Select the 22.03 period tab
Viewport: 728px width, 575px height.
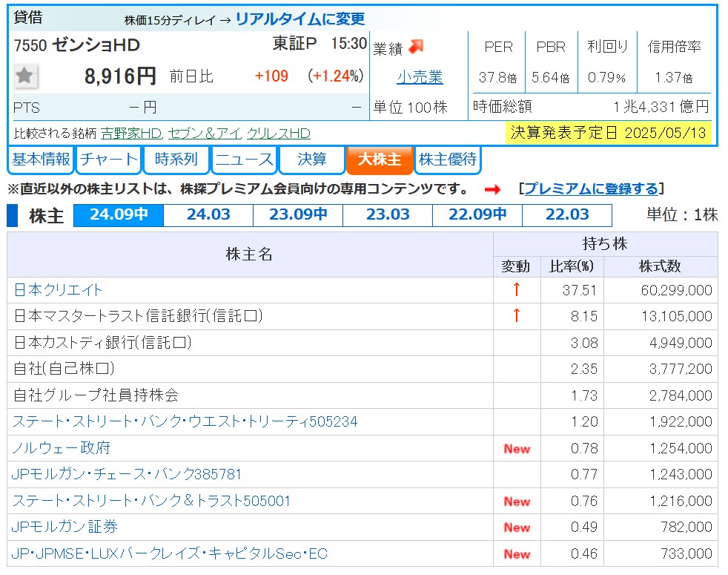pos(567,214)
